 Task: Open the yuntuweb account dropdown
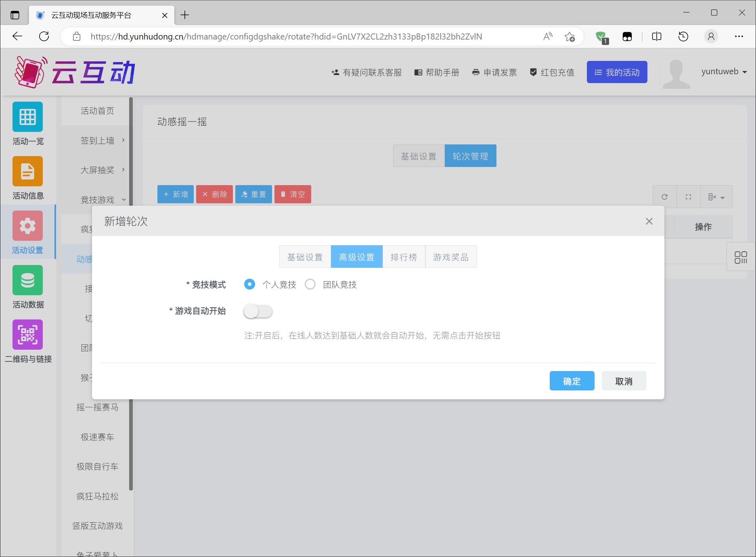[724, 72]
